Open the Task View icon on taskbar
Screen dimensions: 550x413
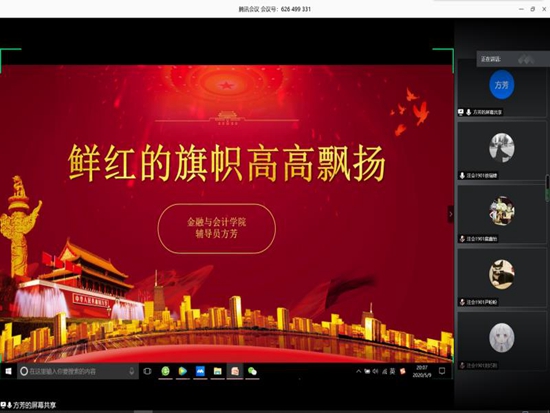(147, 371)
